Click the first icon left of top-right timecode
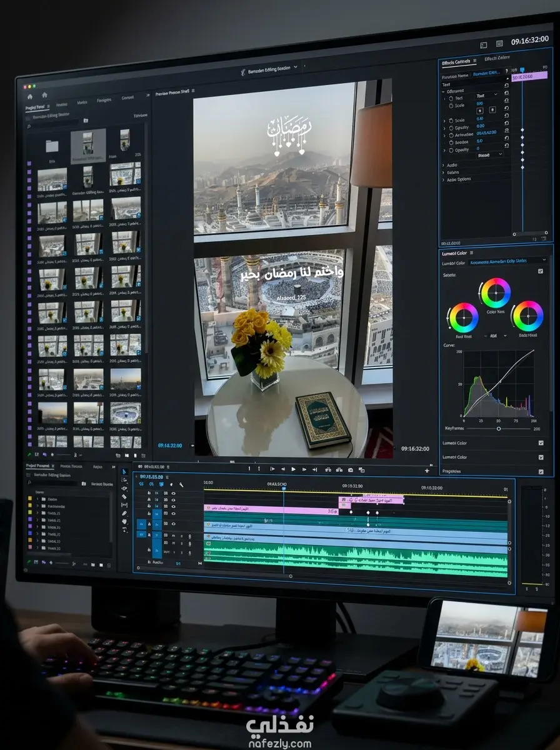 [483, 44]
